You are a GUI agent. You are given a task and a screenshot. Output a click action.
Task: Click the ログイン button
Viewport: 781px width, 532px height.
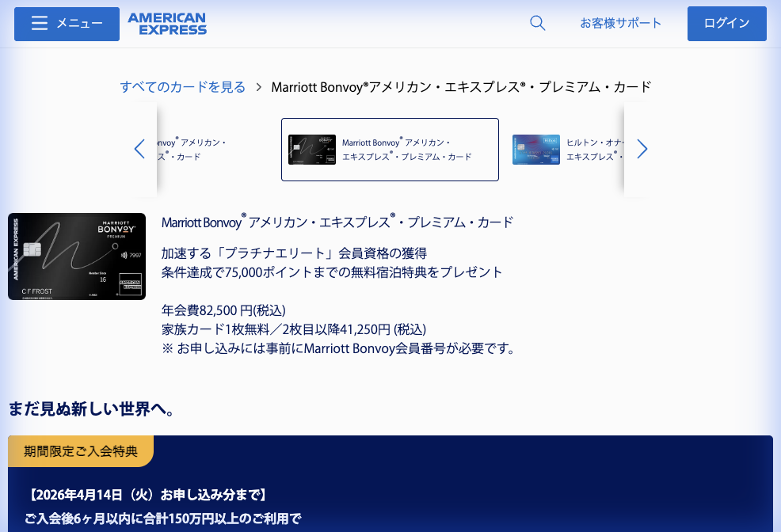tap(726, 23)
